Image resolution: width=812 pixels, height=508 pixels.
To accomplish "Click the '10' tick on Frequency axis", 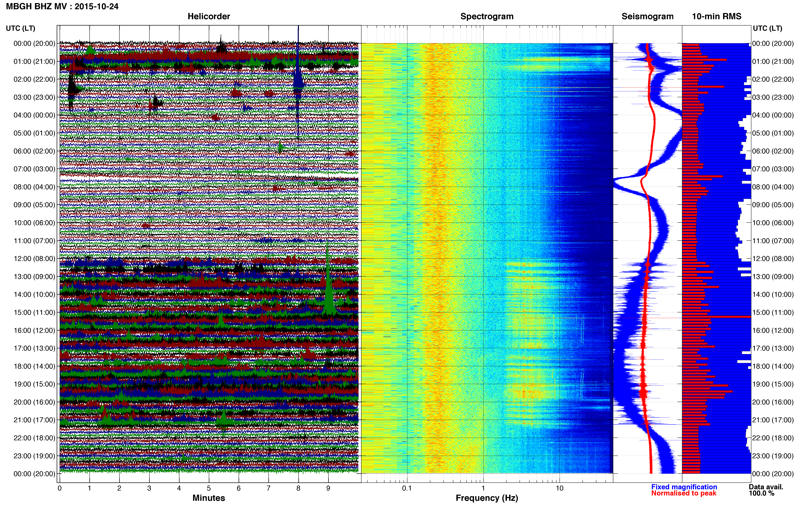I will pos(559,488).
